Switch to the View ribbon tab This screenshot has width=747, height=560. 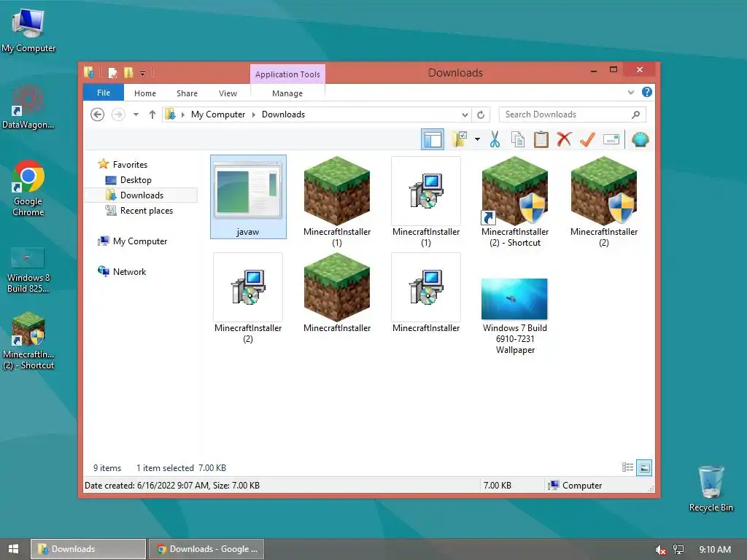(x=228, y=93)
